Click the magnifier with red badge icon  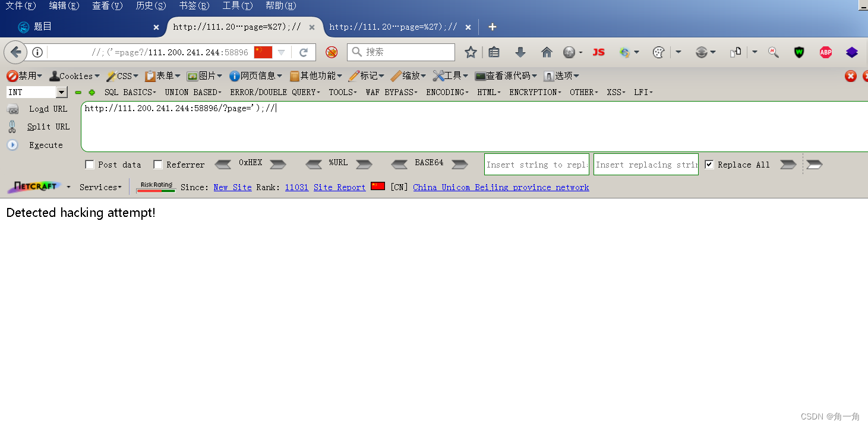point(773,52)
